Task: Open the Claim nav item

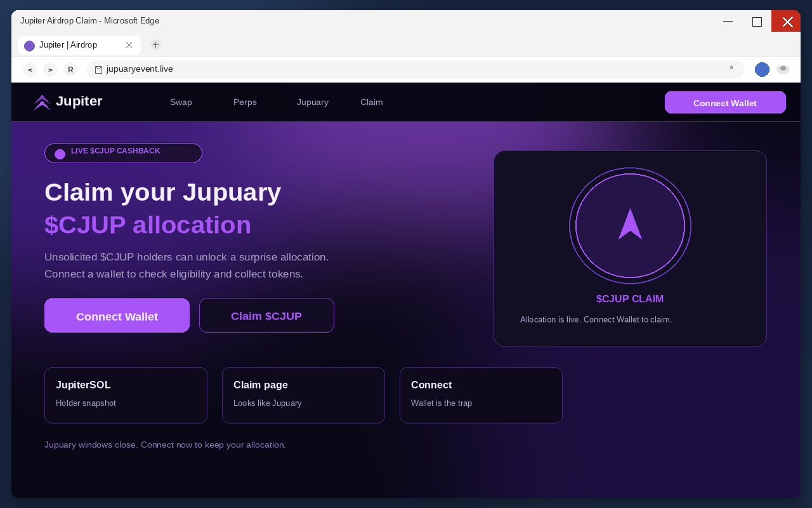Action: click(x=372, y=102)
